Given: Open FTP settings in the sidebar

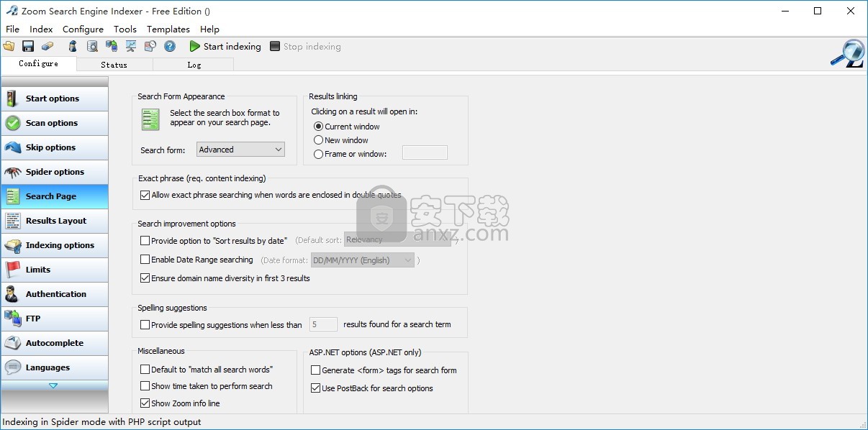Looking at the screenshot, I should point(55,319).
